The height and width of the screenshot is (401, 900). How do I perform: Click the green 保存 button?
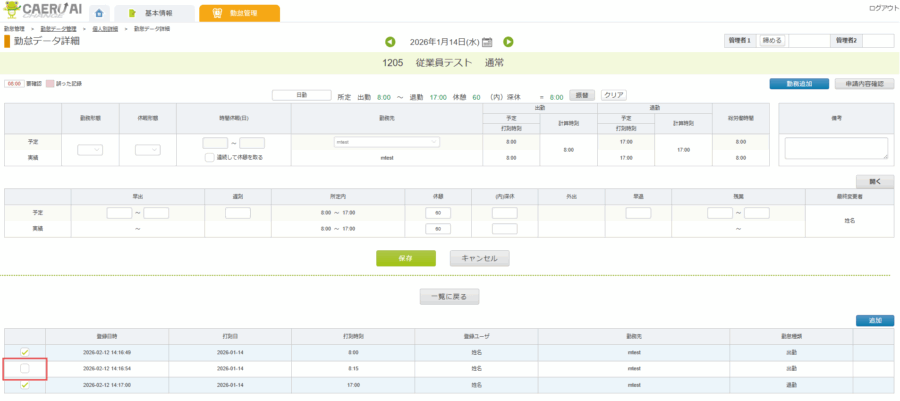click(406, 258)
